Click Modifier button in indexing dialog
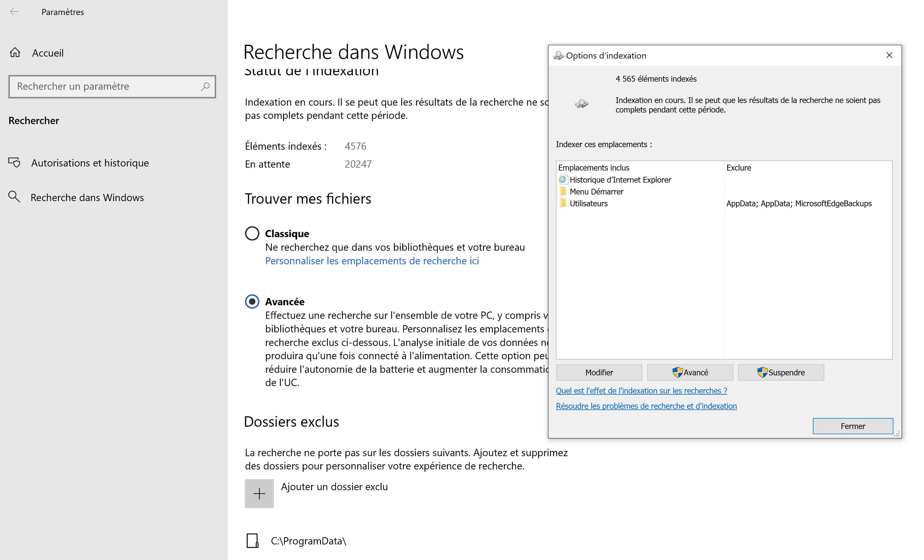924x560 pixels. click(599, 372)
